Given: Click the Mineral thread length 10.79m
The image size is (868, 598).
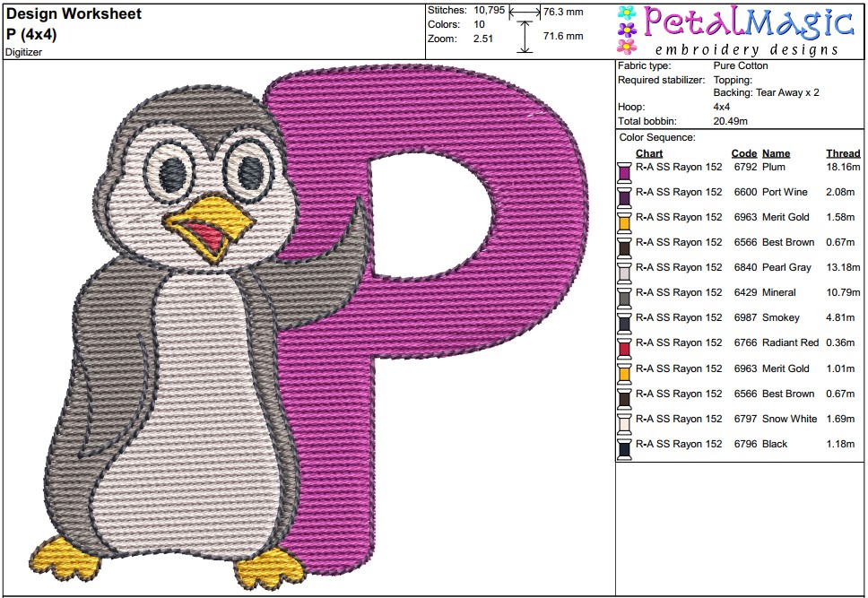Looking at the screenshot, I should 843,292.
